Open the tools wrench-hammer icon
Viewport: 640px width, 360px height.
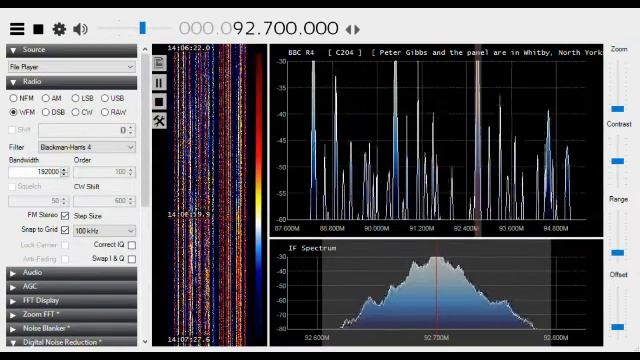(x=159, y=121)
